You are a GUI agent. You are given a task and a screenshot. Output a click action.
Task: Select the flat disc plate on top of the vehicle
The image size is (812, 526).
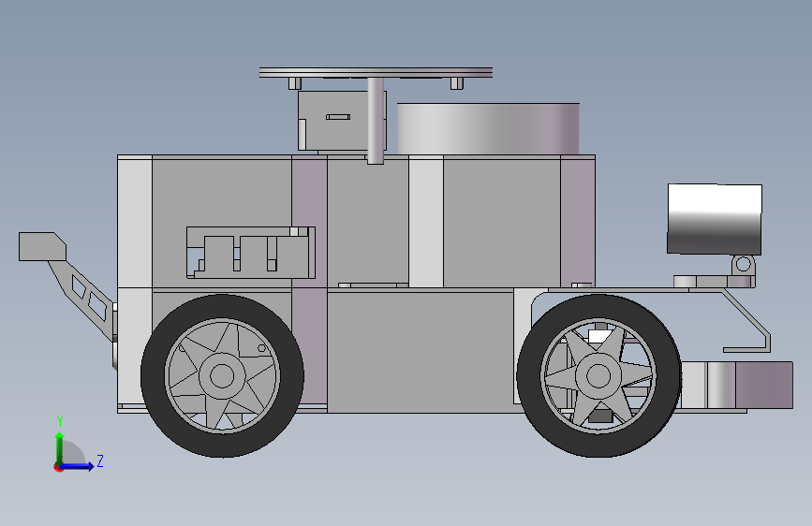(x=376, y=72)
